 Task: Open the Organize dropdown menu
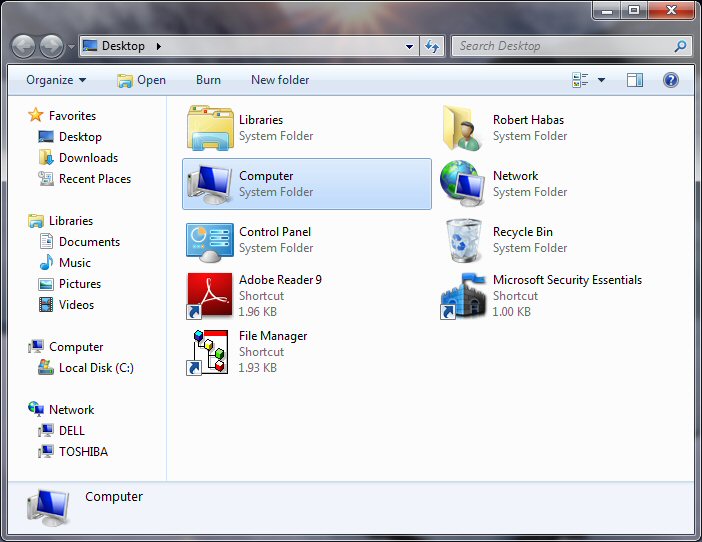[56, 80]
